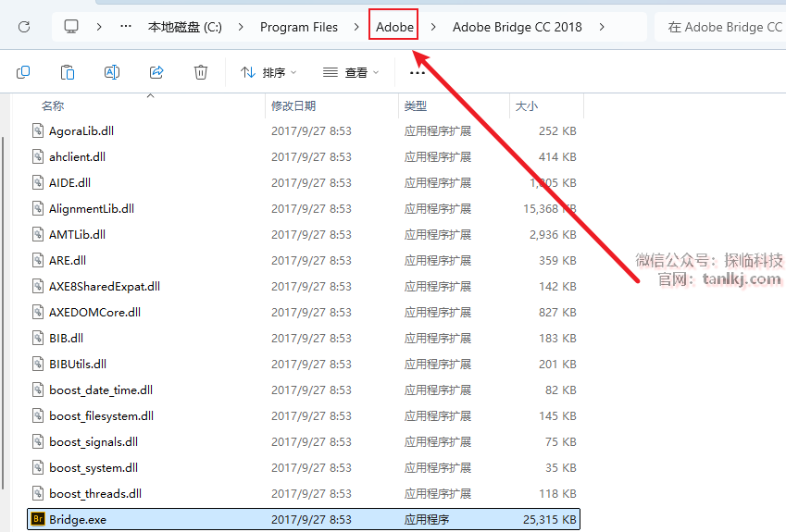Open the 排序 sort dropdown

click(268, 73)
